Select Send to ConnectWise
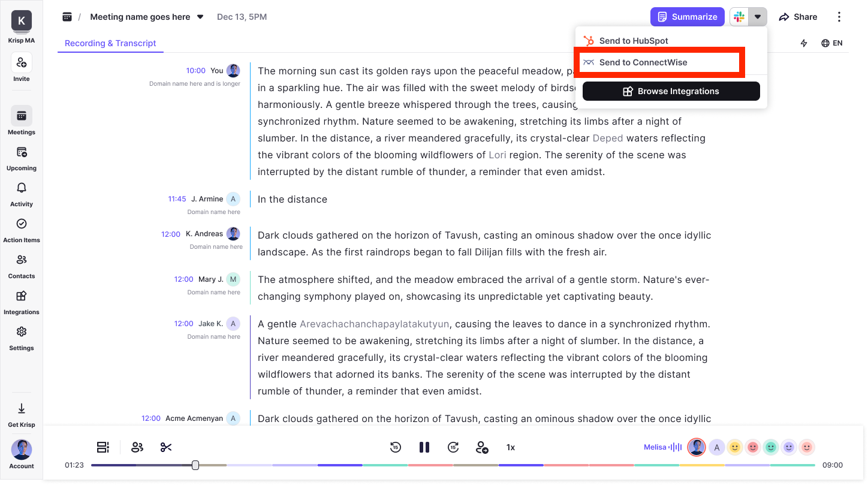This screenshot has width=868, height=485. [x=643, y=62]
